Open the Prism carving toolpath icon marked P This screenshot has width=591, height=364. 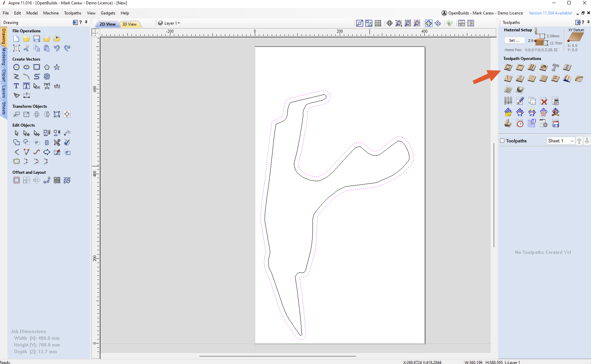555,78
